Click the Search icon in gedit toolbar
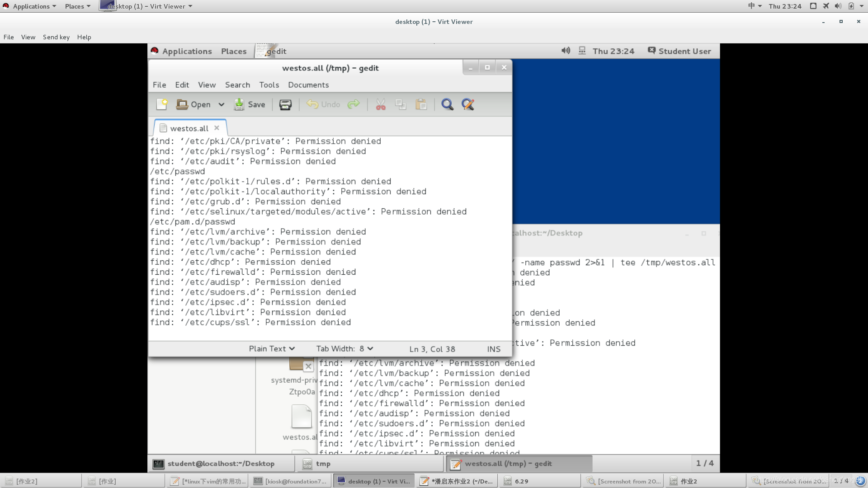Viewport: 868px width, 488px height. pyautogui.click(x=447, y=104)
